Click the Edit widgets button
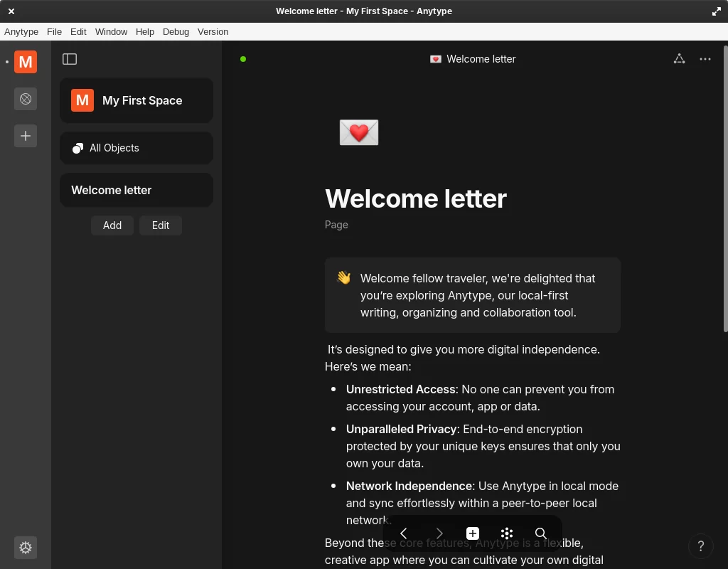728x569 pixels. (161, 225)
